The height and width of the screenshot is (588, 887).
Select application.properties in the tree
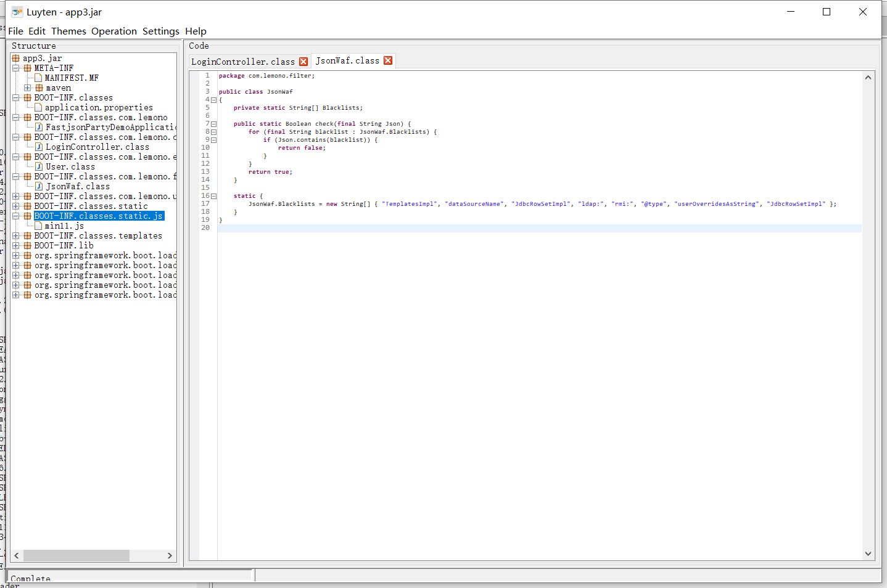pyautogui.click(x=99, y=107)
